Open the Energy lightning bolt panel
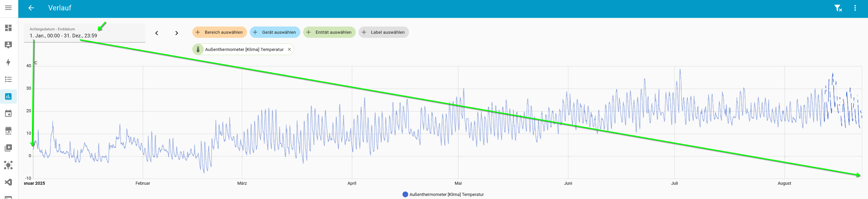 tap(8, 62)
